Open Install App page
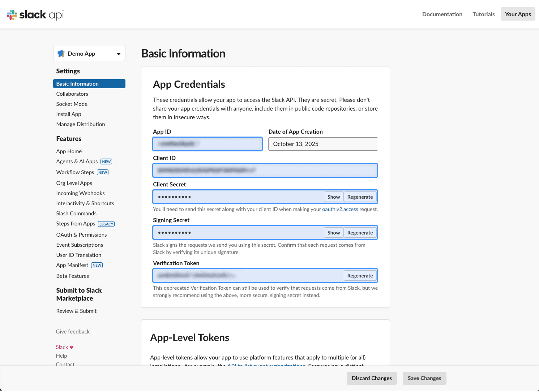 click(69, 114)
